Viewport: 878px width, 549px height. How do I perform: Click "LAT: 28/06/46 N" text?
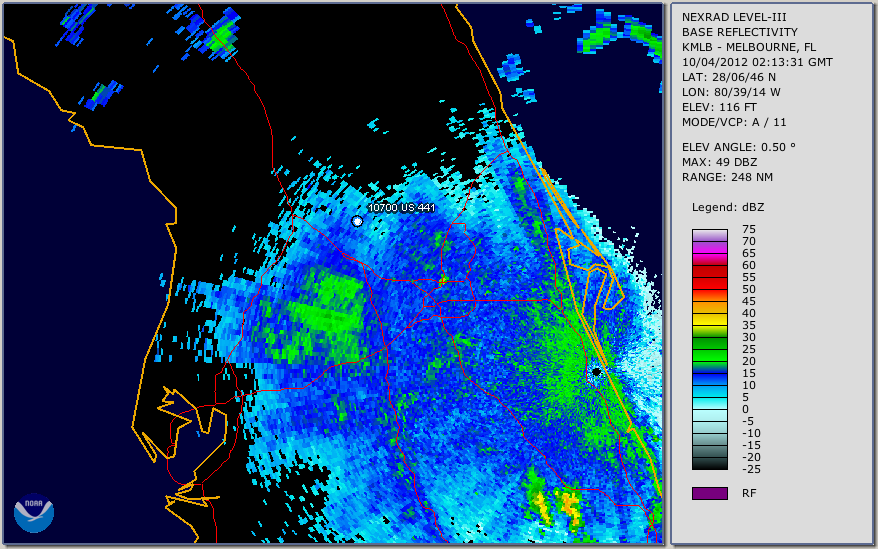(728, 77)
